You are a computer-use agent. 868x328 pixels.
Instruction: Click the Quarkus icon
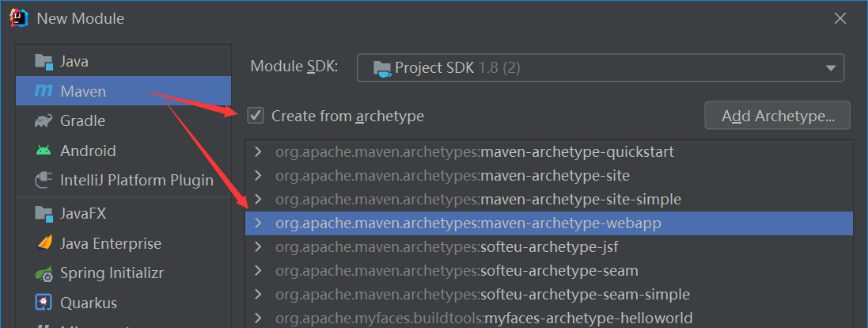(44, 303)
